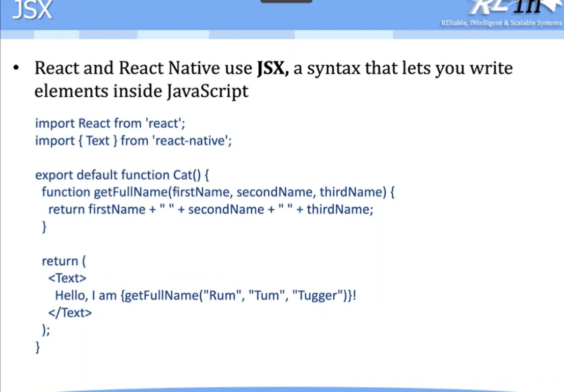Click the "Rum" string argument

click(222, 295)
